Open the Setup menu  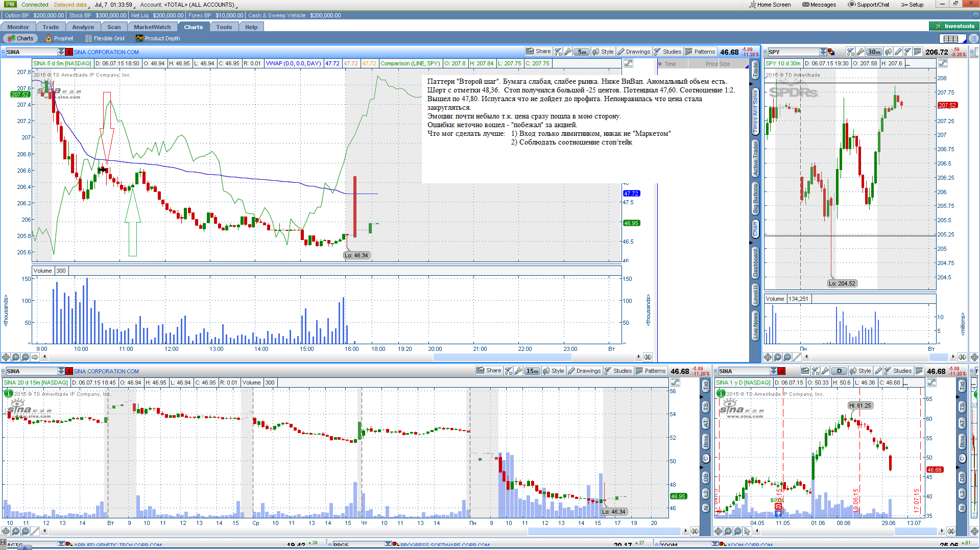(912, 5)
